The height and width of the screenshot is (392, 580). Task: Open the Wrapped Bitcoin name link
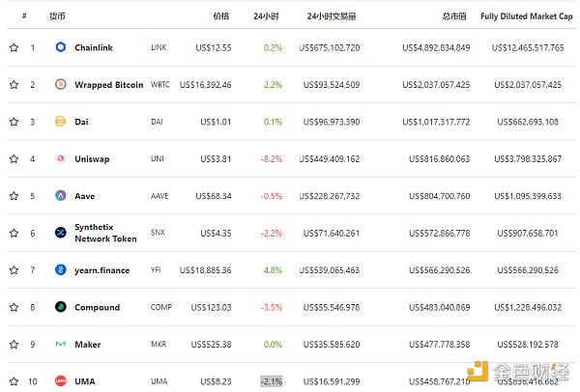106,85
